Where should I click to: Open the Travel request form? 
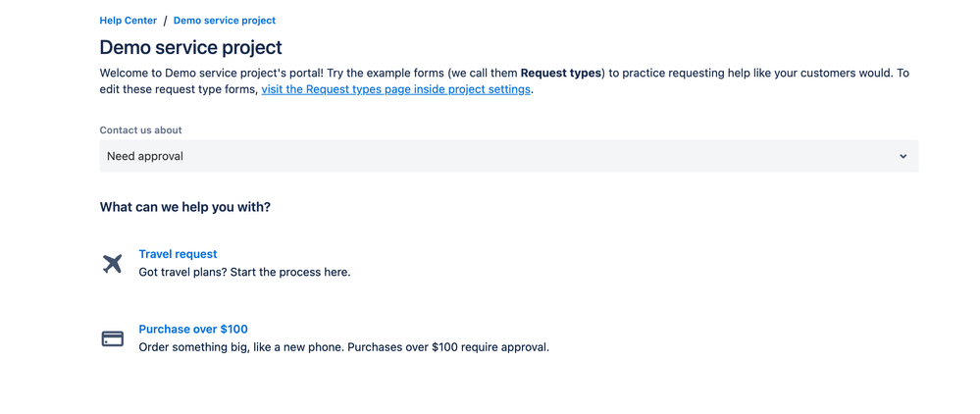point(179,254)
